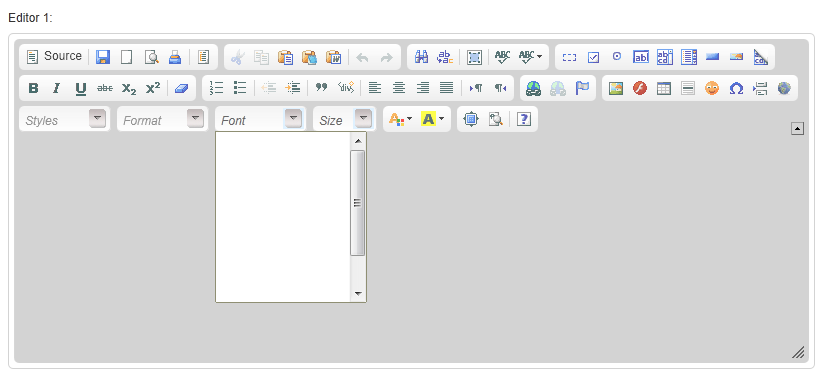Insert an Image icon
Viewport: 819px width, 379px height.
(616, 88)
